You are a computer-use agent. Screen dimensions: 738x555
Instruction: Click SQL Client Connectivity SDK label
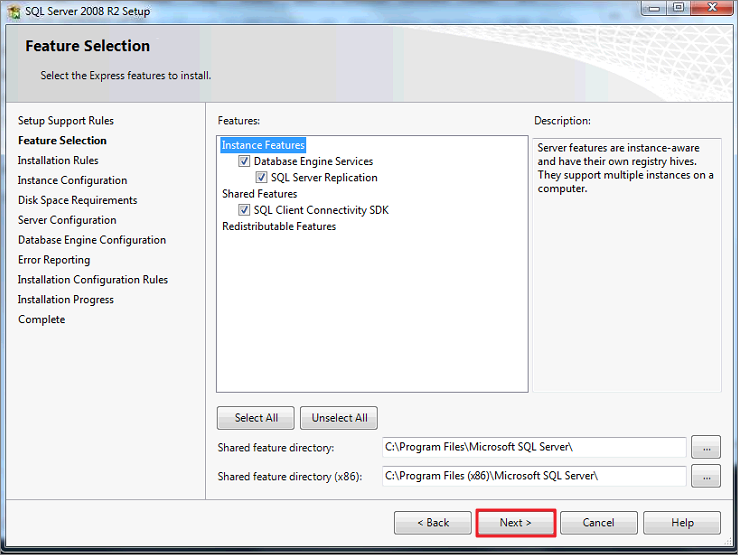point(321,210)
